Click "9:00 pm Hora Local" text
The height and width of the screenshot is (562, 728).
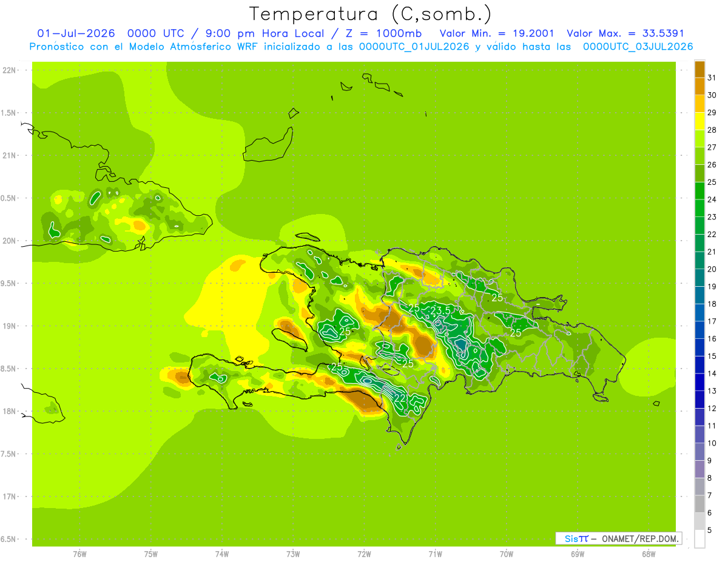(x=263, y=34)
